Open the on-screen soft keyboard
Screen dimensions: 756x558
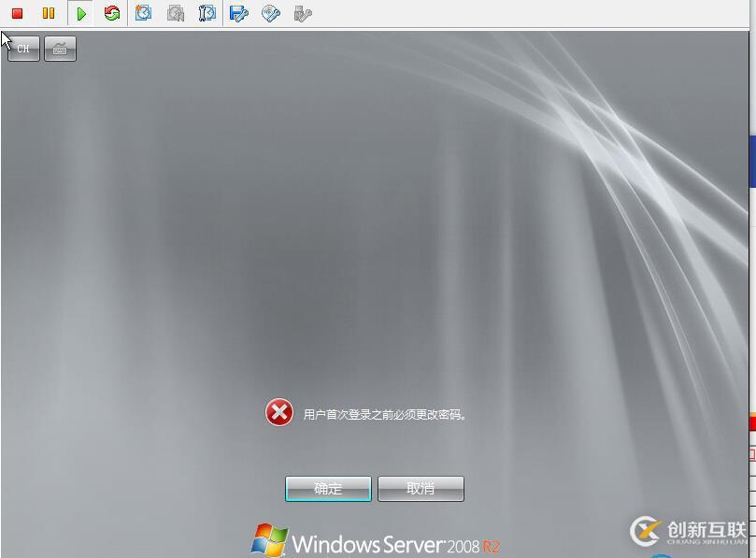point(59,49)
